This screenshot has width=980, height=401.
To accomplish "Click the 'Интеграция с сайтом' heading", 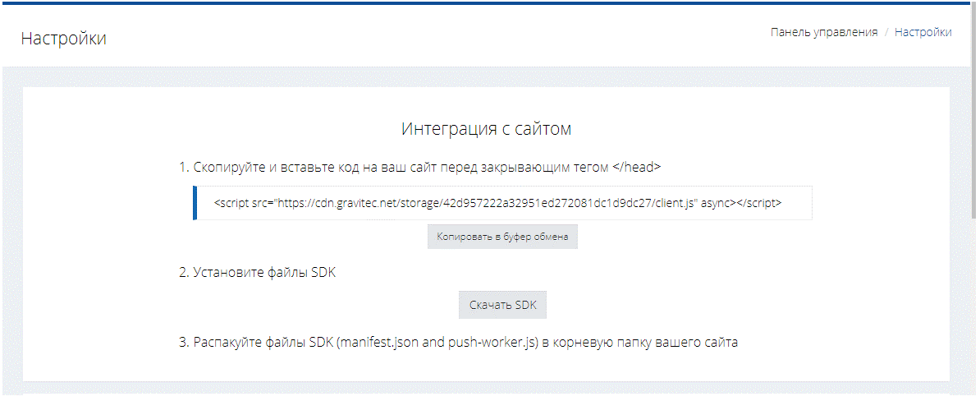I will pyautogui.click(x=486, y=129).
